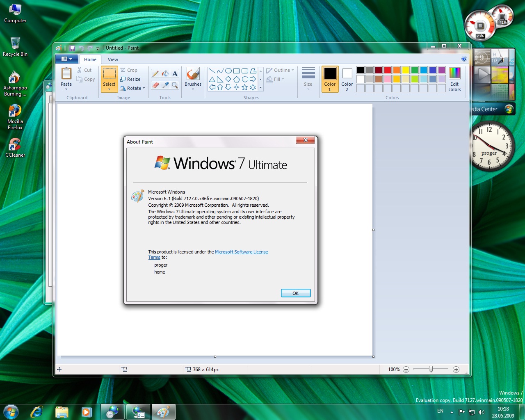The width and height of the screenshot is (525, 420).
Task: Click the Copy button
Action: (86, 79)
